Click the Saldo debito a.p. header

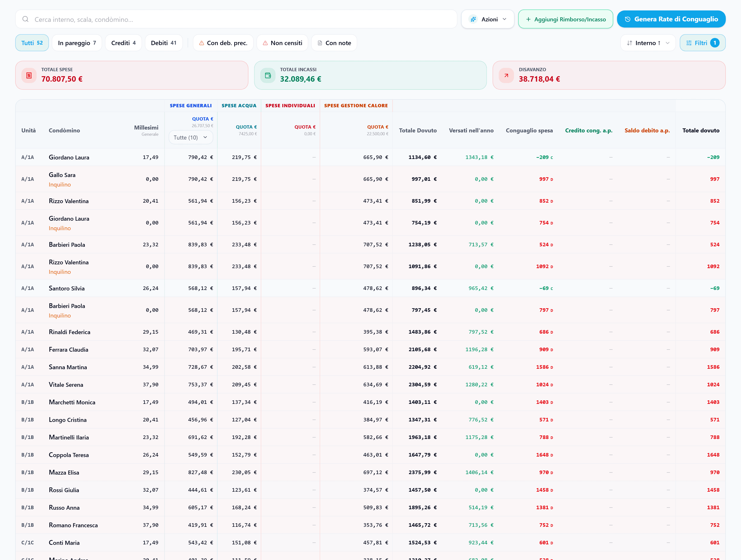coord(647,131)
